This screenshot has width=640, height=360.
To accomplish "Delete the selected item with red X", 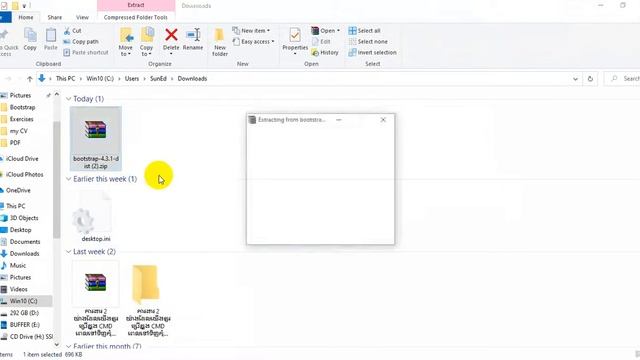I will point(171,40).
